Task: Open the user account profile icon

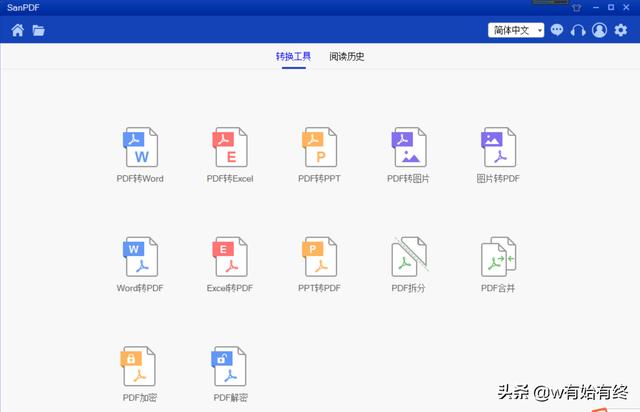Action: 599,30
